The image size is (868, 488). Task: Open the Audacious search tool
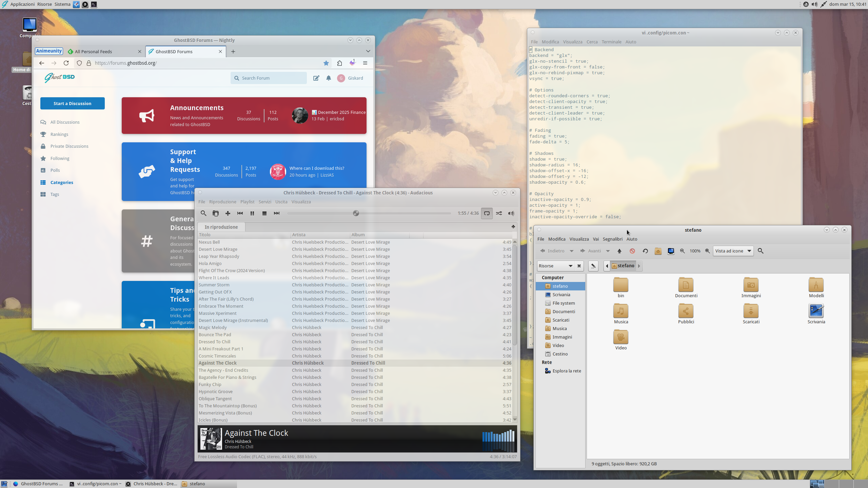(203, 213)
